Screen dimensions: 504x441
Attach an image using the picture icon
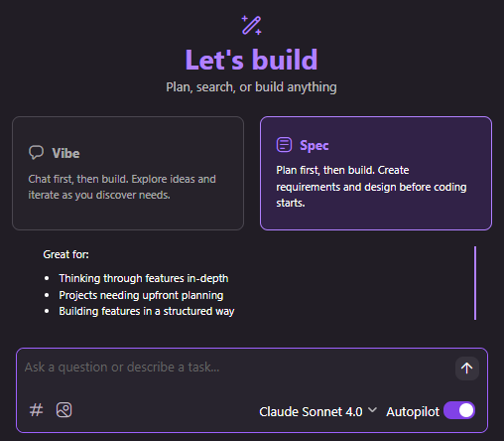[x=63, y=410]
